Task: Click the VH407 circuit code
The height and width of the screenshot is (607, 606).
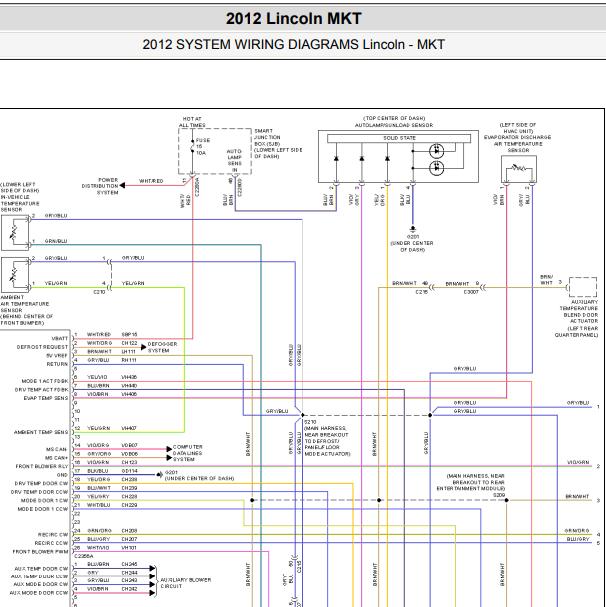Action: click(x=129, y=428)
